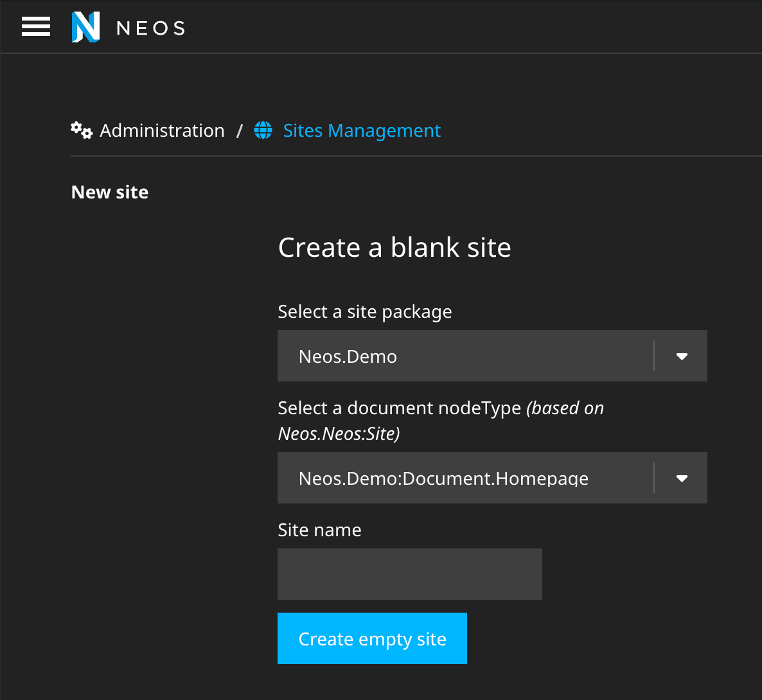Click the Sites Management globe icon
762x700 pixels.
coord(263,130)
